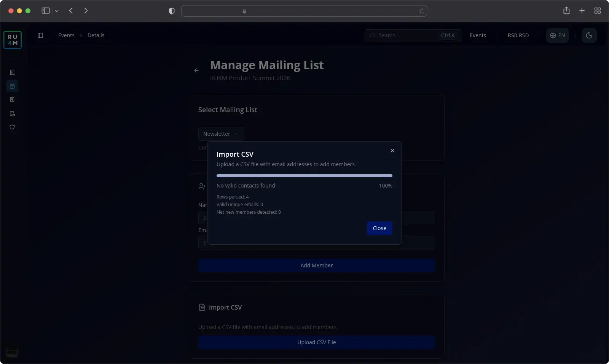
Task: Open the building icon in sidebar
Action: point(12,72)
